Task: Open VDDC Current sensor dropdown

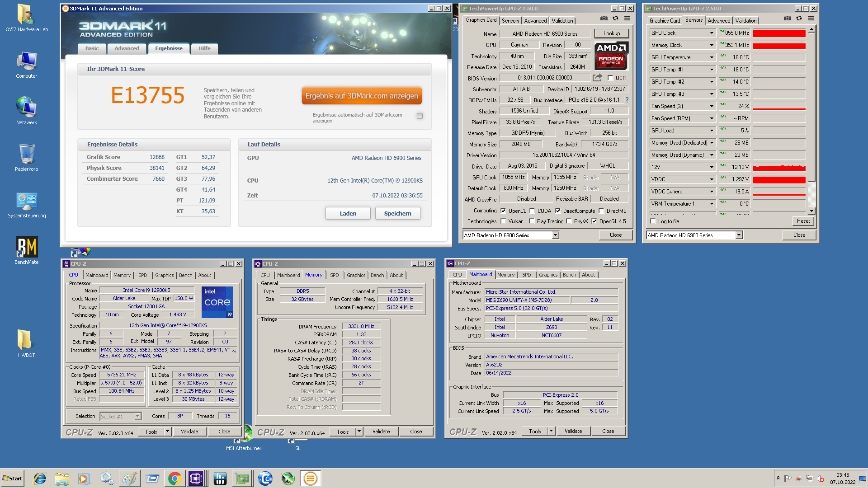Action: click(x=712, y=192)
